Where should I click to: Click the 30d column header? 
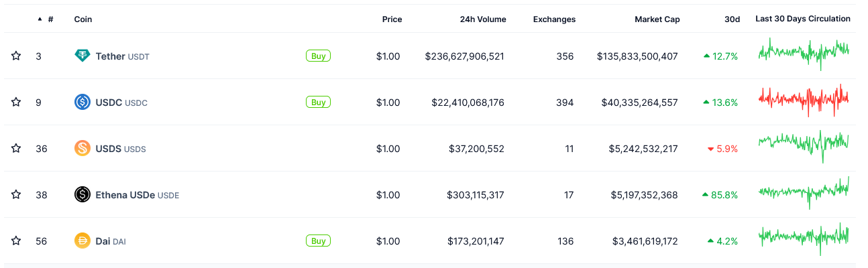tap(732, 19)
